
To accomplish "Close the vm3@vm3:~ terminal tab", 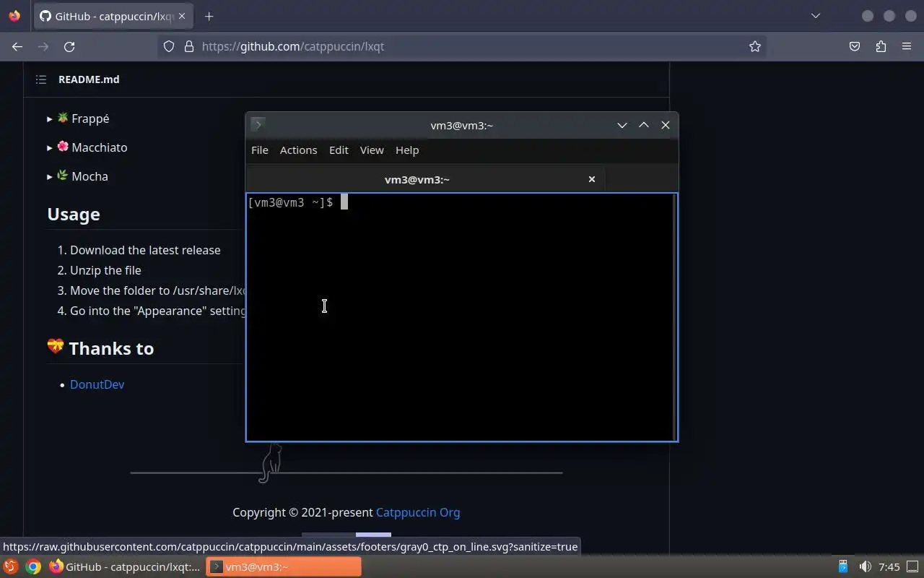I will point(592,179).
